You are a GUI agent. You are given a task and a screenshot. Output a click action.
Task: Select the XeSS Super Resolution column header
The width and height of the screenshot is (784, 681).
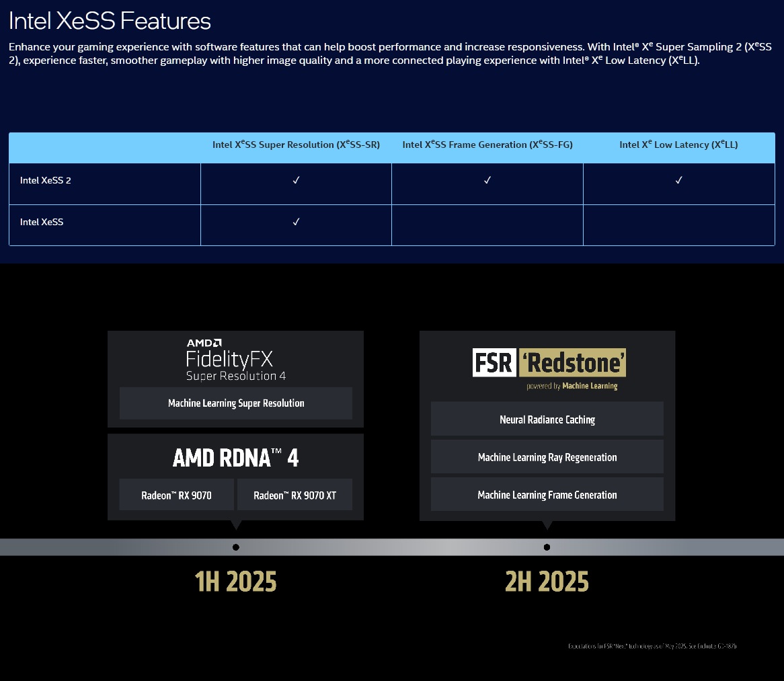click(296, 145)
